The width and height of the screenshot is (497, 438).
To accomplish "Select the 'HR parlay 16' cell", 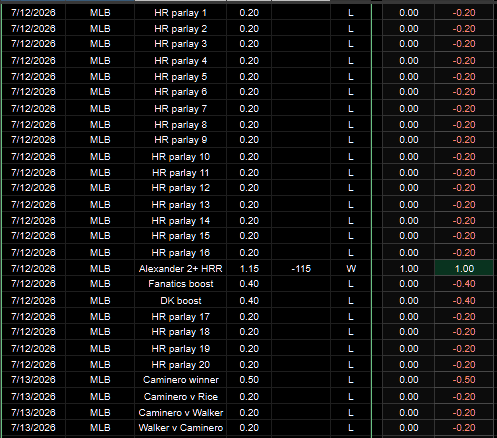I will (x=180, y=253).
